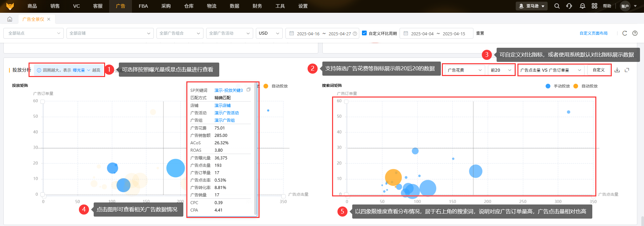The image size is (644, 226).
Task: Open the 数据 menu
Action: pyautogui.click(x=234, y=6)
